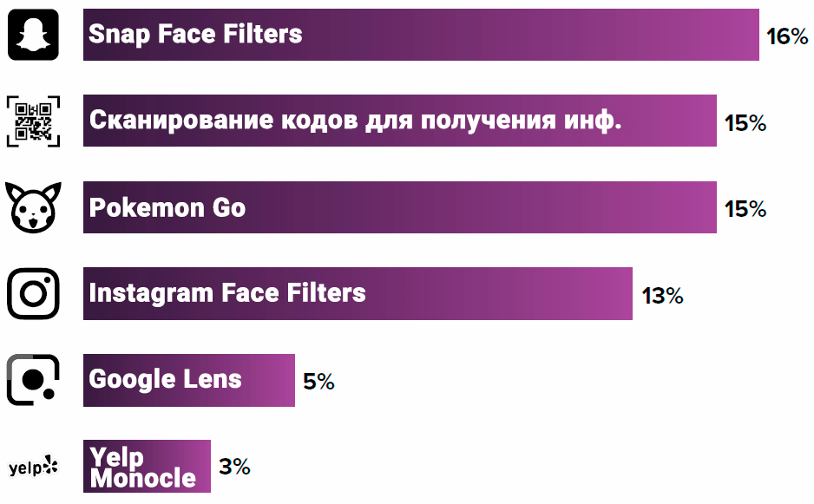Click the 16% value label
The height and width of the screenshot is (504, 814).
coord(787,36)
